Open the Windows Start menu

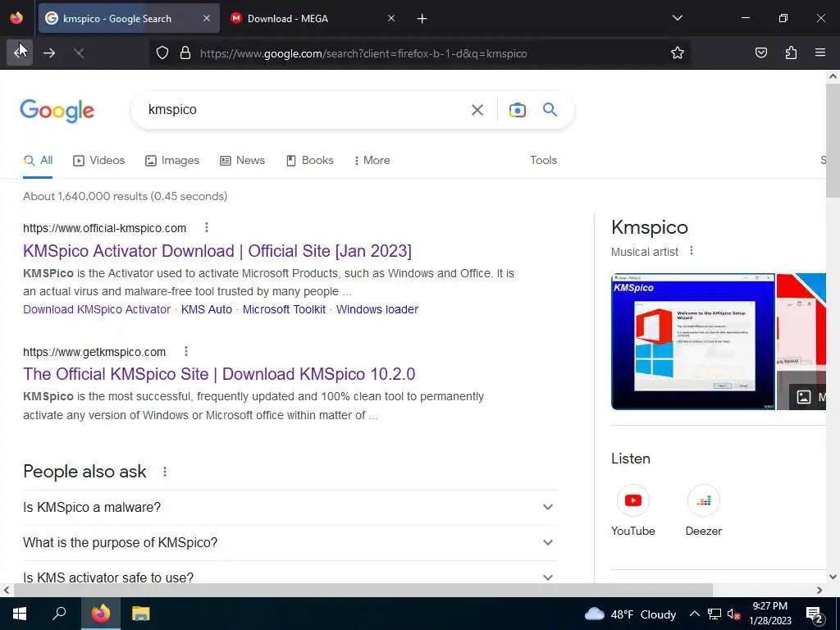(x=20, y=614)
